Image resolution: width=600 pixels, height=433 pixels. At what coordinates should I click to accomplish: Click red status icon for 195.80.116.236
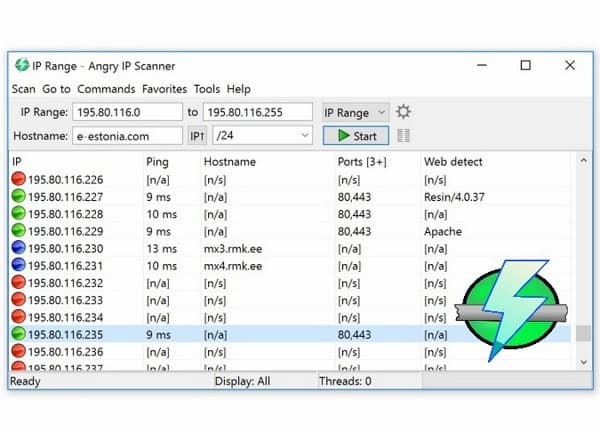18,351
